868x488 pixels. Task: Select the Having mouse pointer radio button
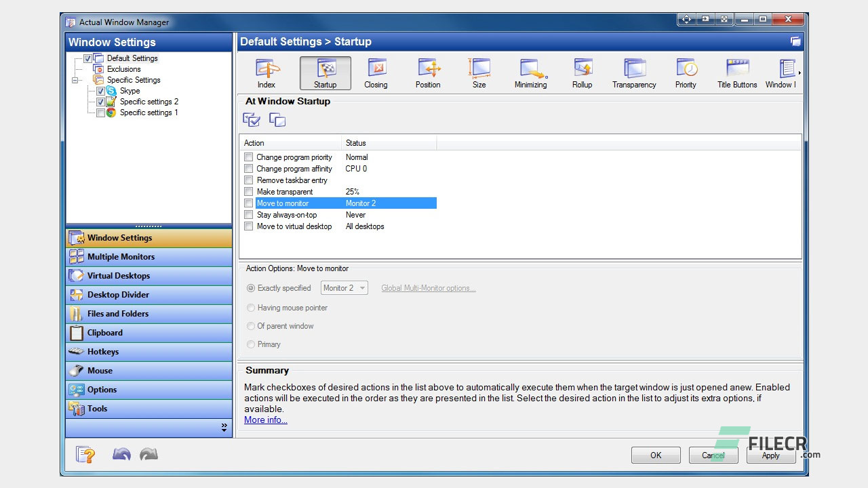click(x=251, y=308)
